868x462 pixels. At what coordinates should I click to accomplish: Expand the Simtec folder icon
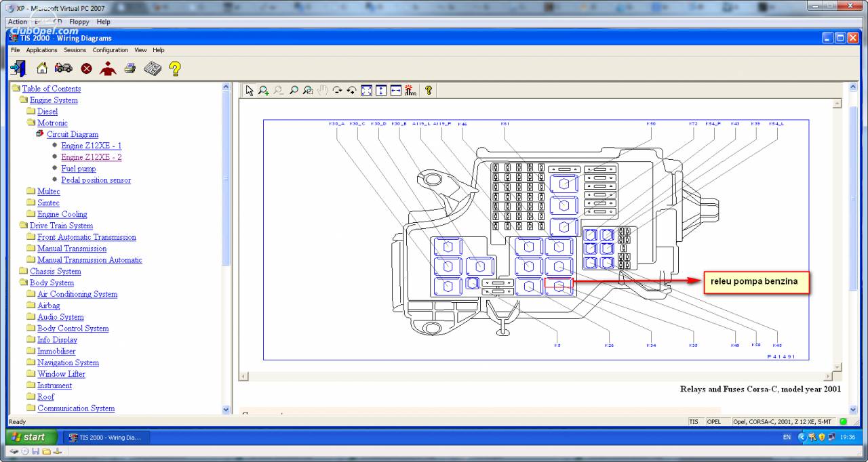tap(31, 203)
